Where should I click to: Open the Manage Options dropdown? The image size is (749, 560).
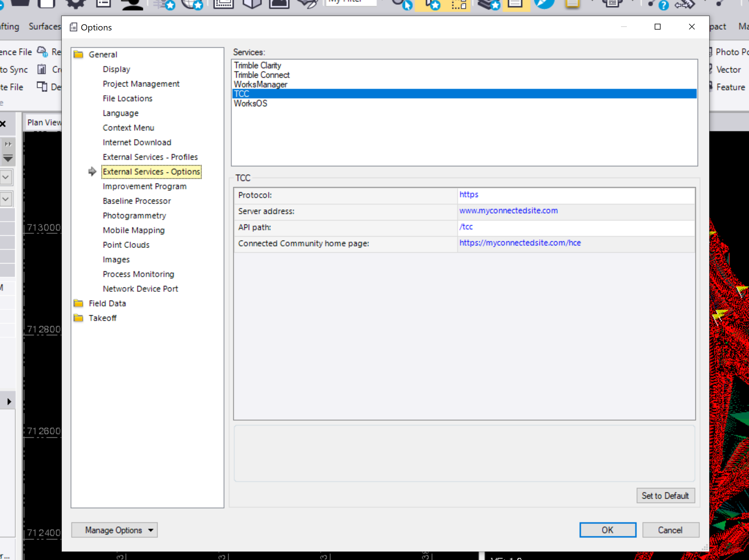pyautogui.click(x=115, y=530)
